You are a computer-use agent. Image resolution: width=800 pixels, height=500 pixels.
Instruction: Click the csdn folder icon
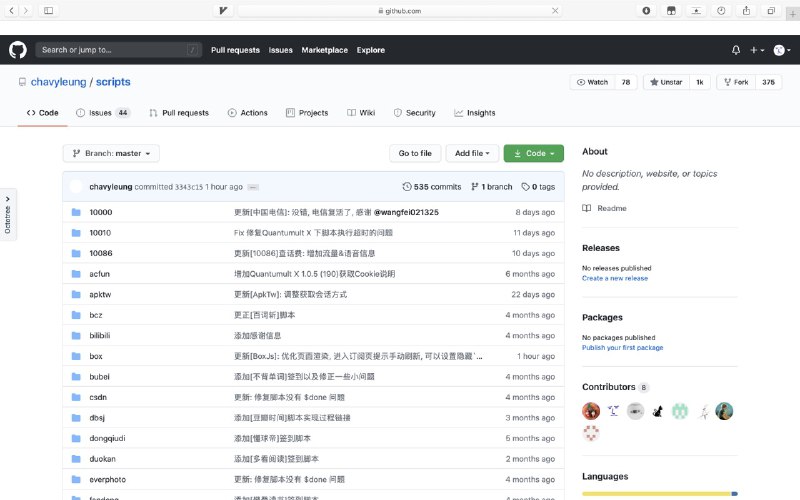click(76, 397)
